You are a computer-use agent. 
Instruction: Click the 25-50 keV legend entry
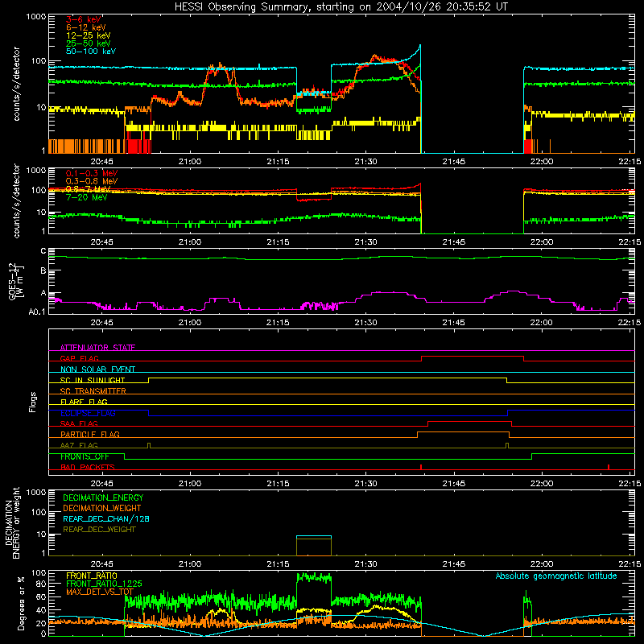[x=89, y=43]
